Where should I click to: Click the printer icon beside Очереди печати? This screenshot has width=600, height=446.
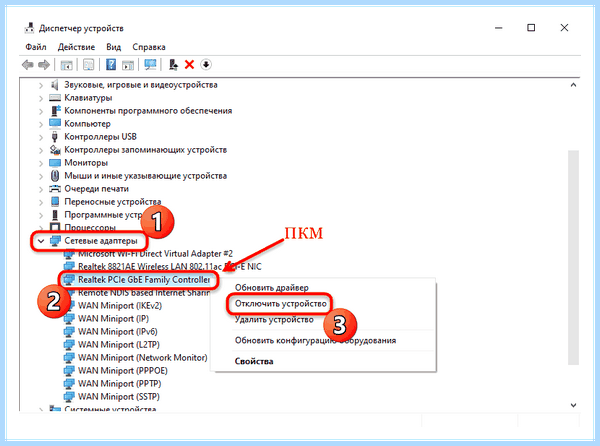[x=55, y=189]
